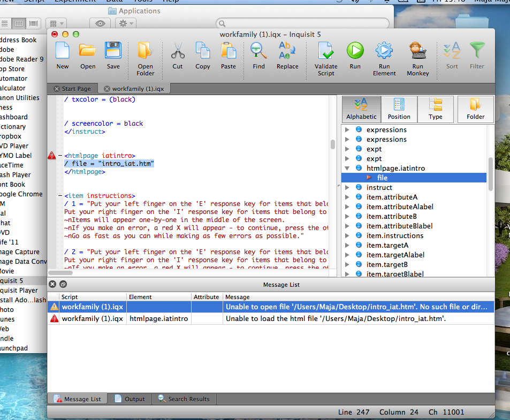Switch Finder to column view
This screenshot has width=510, height=420.
(x=19, y=24)
